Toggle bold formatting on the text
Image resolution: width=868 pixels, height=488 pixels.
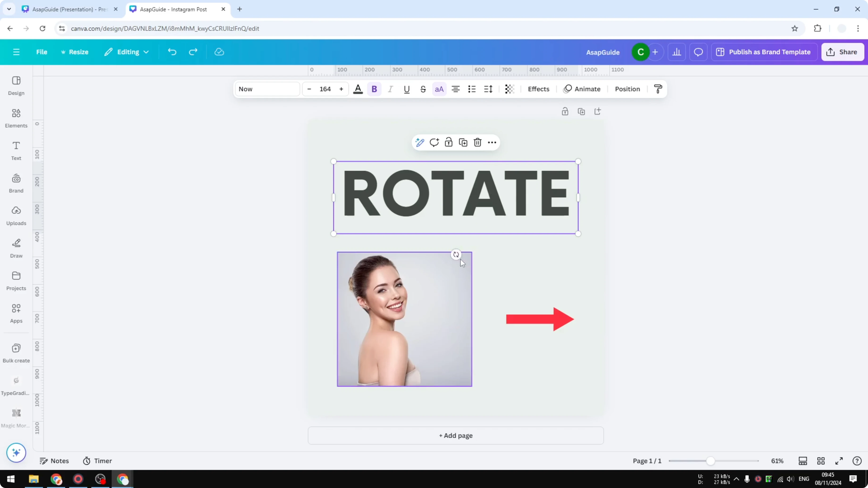pos(374,89)
